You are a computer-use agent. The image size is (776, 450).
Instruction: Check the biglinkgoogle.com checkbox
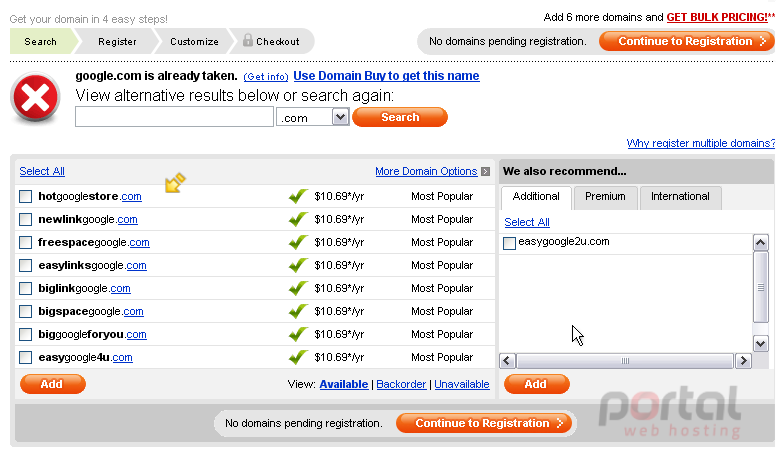pos(25,289)
